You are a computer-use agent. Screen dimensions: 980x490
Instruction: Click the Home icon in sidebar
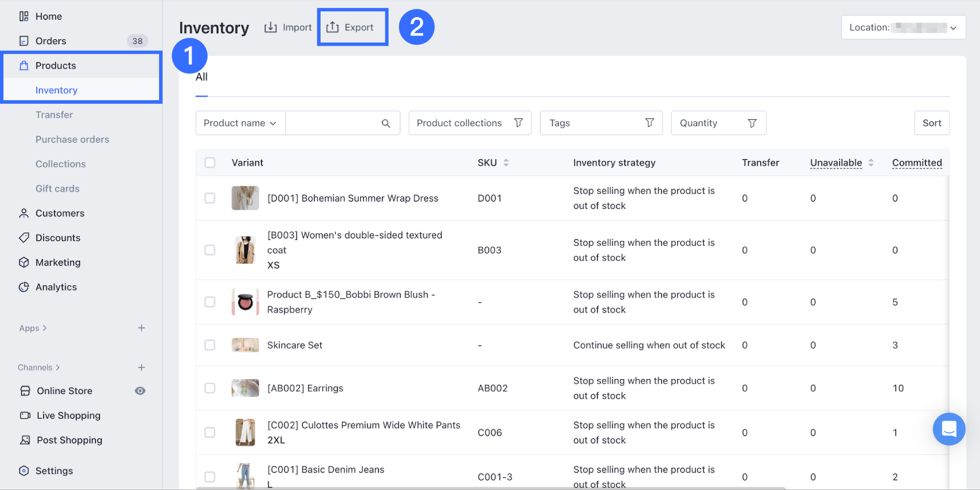pyautogui.click(x=24, y=16)
